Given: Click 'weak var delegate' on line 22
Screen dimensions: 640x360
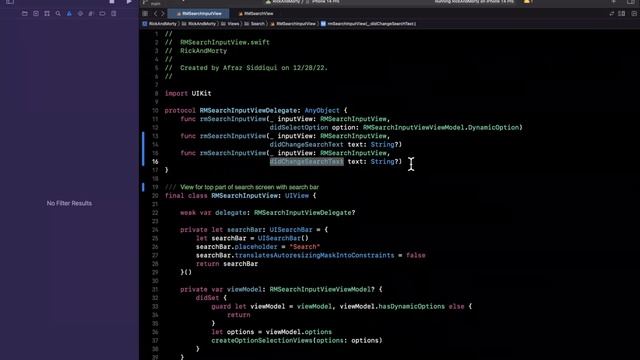Looking at the screenshot, I should [213, 213].
